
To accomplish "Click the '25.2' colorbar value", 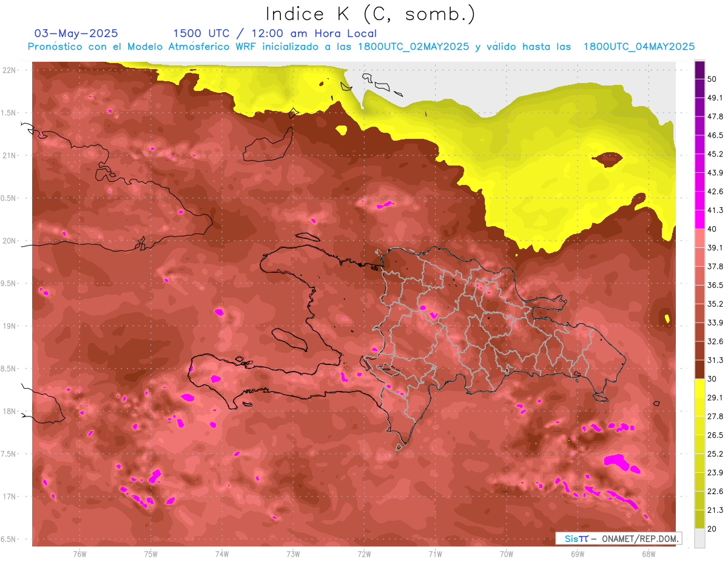I will (715, 454).
